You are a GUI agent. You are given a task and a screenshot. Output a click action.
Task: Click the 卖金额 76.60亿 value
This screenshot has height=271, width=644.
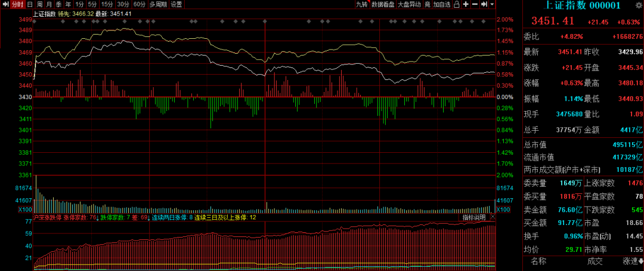coord(570,210)
